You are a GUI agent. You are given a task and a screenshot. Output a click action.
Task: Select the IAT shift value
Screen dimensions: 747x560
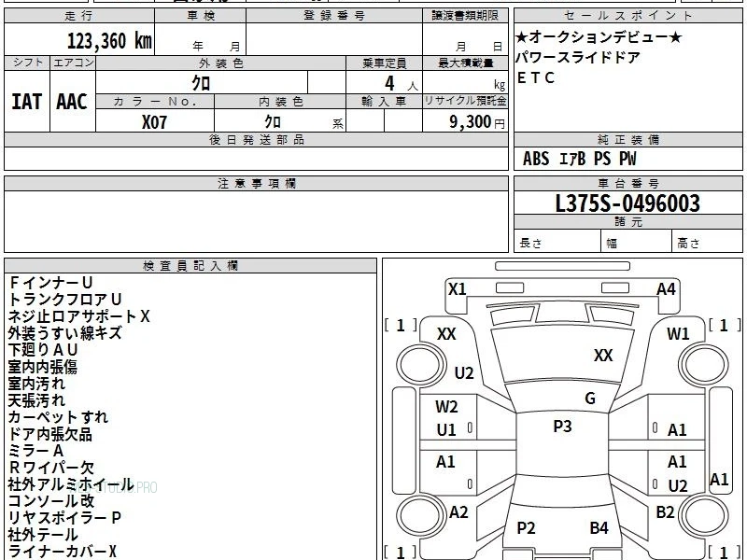(27, 102)
